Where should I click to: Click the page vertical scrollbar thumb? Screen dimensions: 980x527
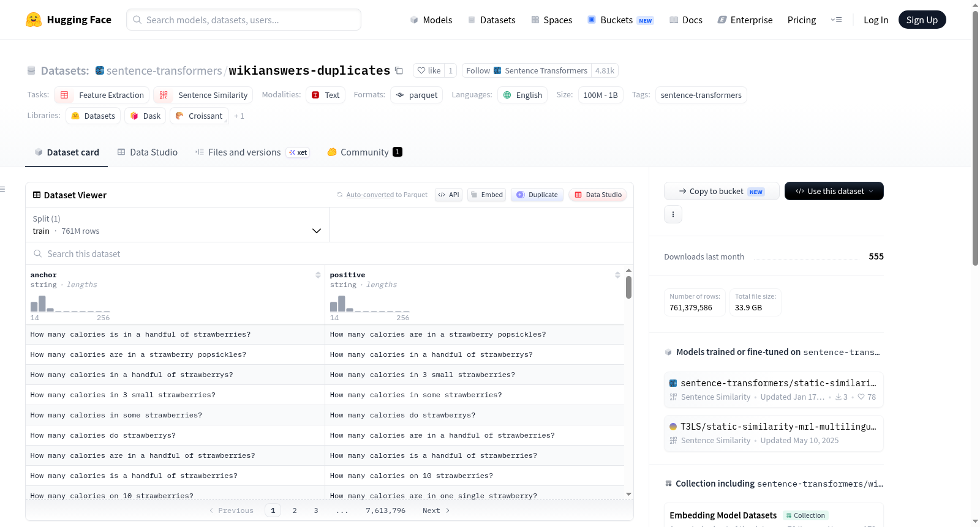click(x=975, y=138)
